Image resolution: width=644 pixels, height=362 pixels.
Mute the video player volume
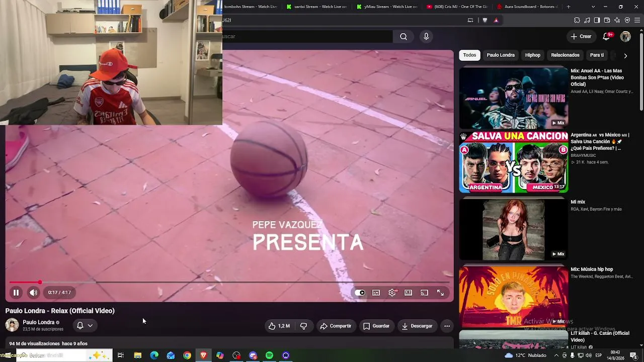click(x=33, y=293)
